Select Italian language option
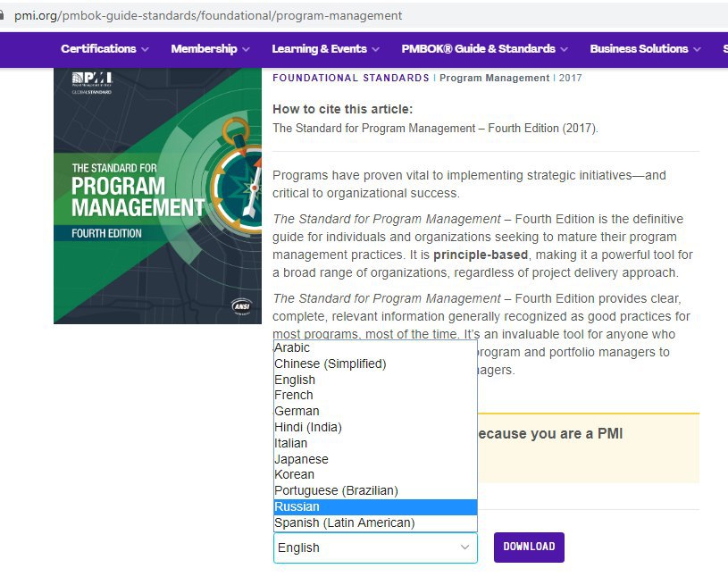Screen dimensions: 728x585 [x=375, y=443]
